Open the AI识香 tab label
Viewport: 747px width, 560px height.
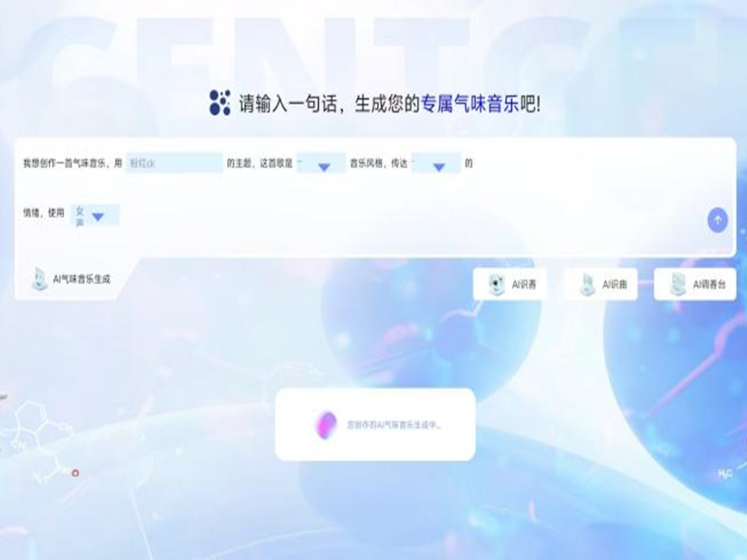point(524,284)
